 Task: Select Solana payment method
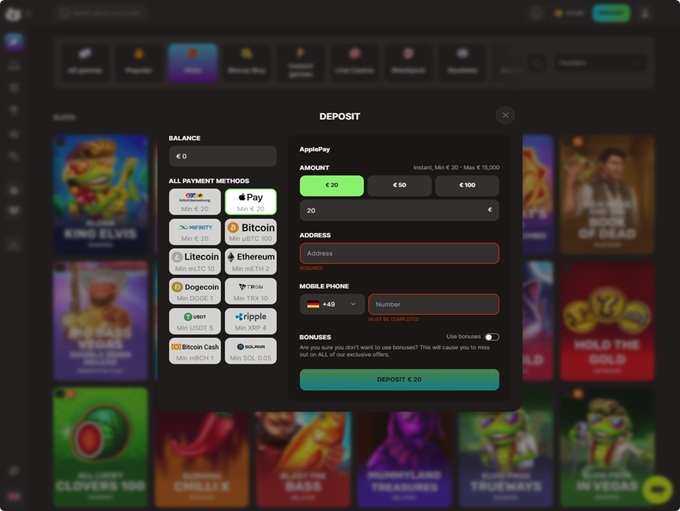click(x=251, y=351)
